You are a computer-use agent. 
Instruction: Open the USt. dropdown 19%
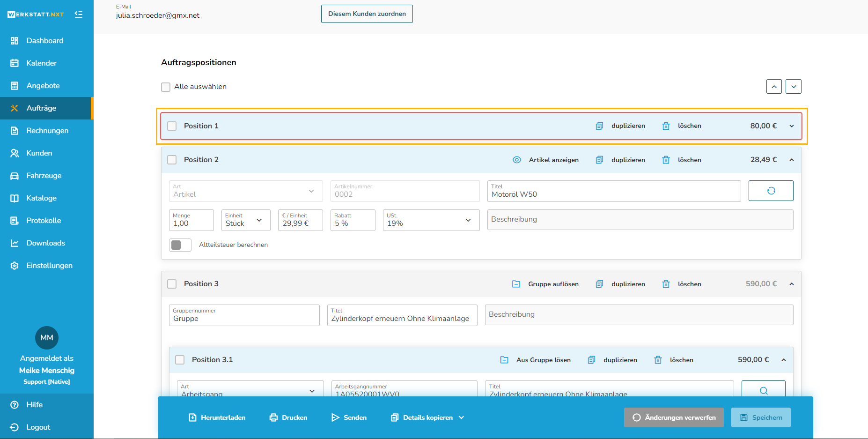tap(431, 220)
